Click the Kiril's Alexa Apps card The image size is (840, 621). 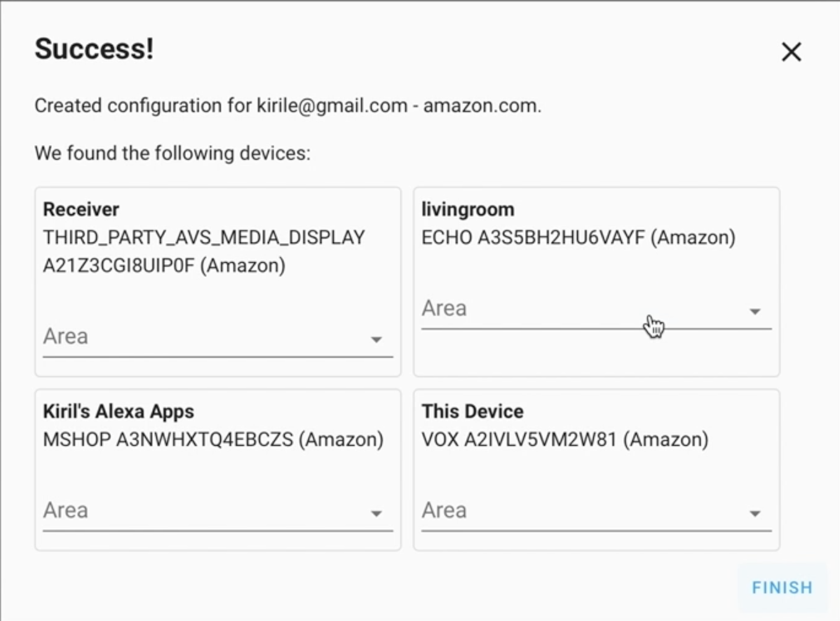[217, 435]
